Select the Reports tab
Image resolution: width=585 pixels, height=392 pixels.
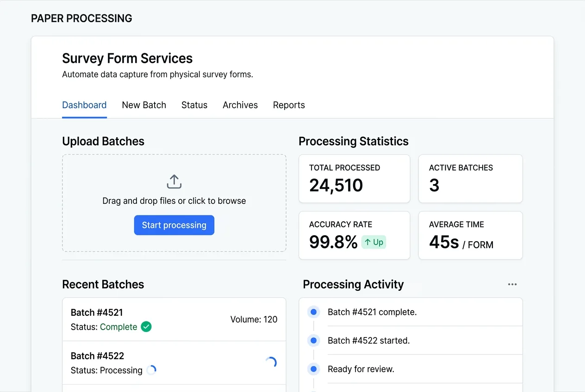click(289, 105)
